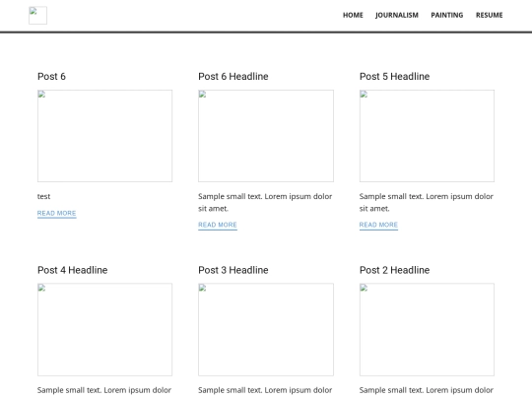Click the Post 3 Headline thumbnail image
Image resolution: width=532 pixels, height=399 pixels.
(266, 329)
